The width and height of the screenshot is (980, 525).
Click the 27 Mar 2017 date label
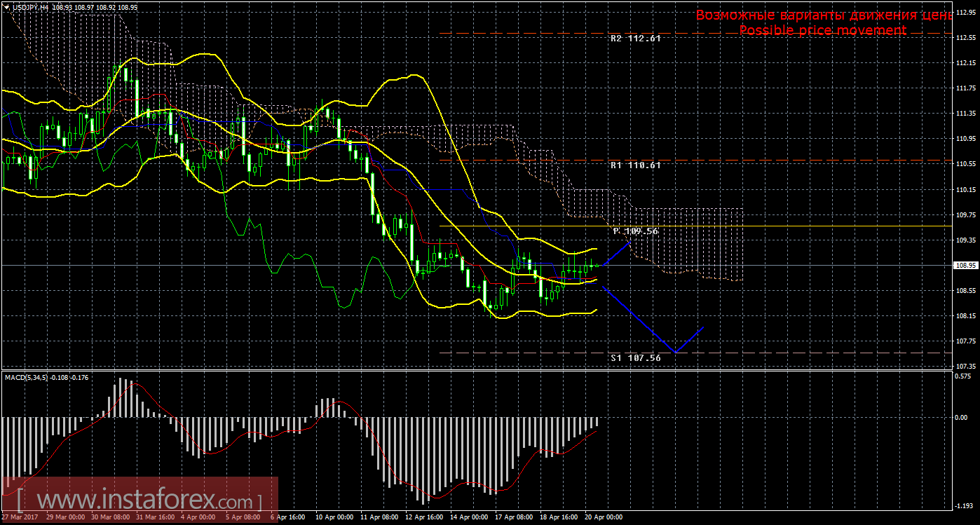coord(20,517)
